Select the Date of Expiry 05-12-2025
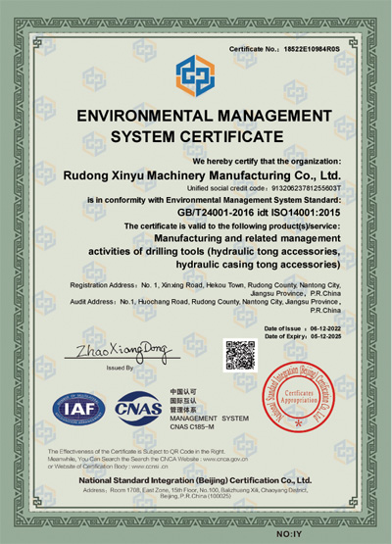The image size is (392, 544). pos(325,336)
